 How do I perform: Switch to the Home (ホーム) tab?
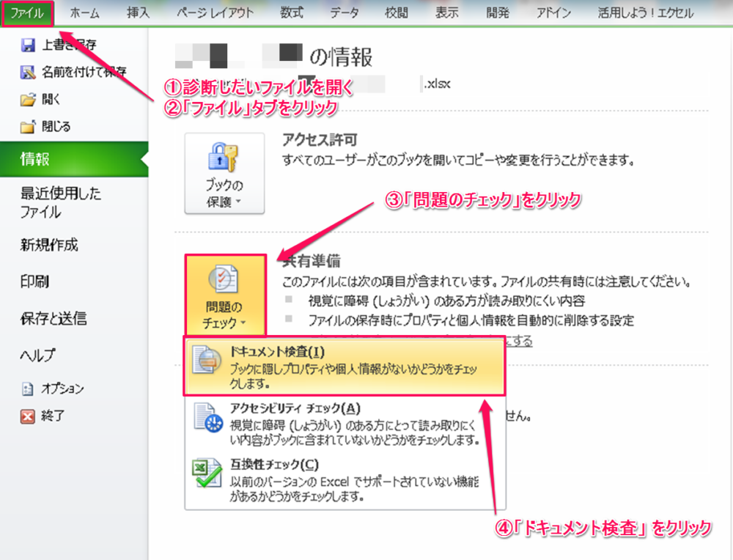(84, 12)
